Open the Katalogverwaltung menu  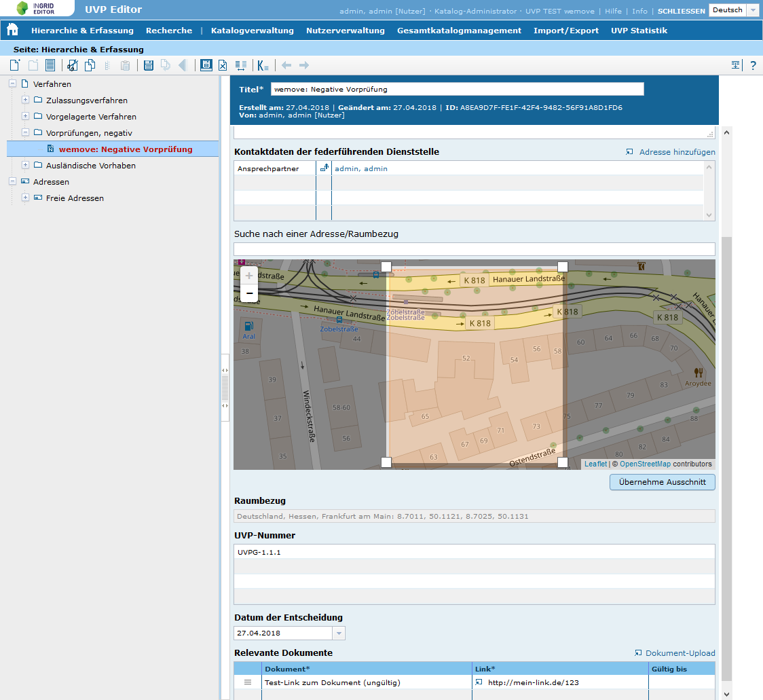click(252, 30)
